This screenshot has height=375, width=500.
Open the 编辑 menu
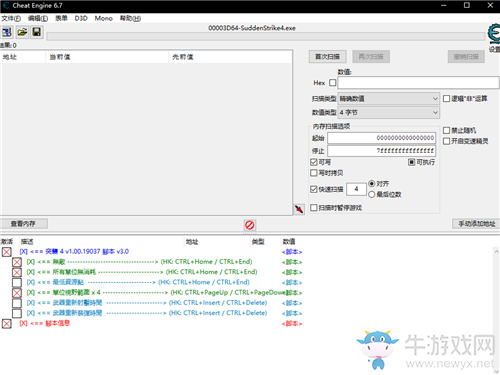[x=38, y=18]
